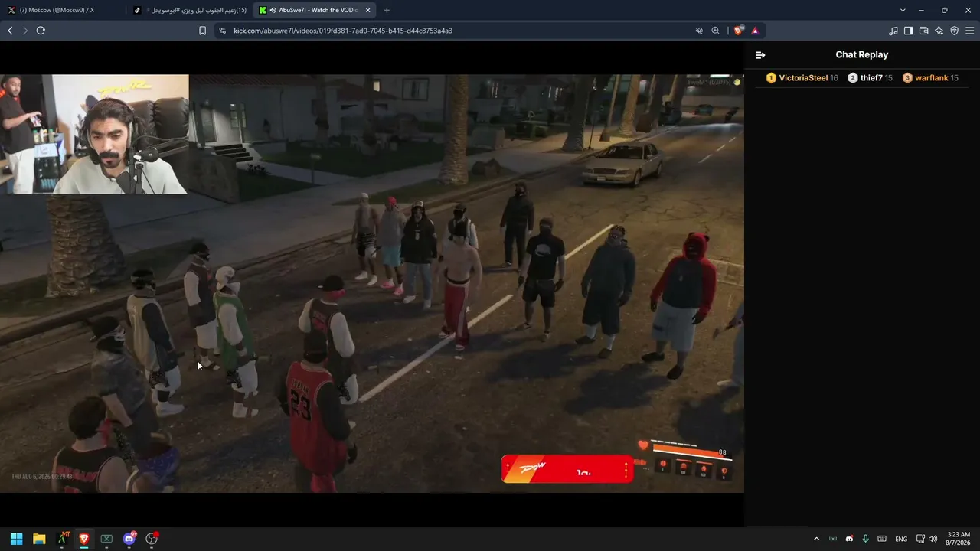Screen dimensions: 980x551
Task: Expand the tab search dropdown arrow
Action: (x=903, y=10)
